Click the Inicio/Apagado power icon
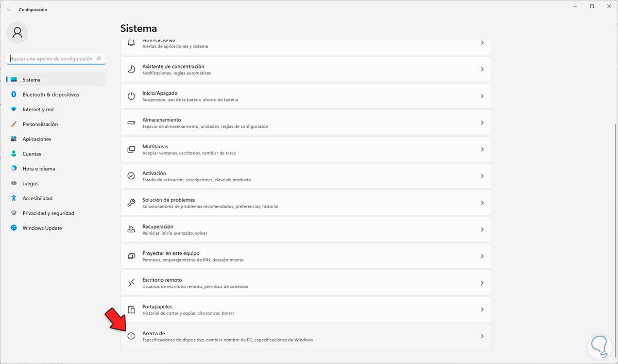The height and width of the screenshot is (364, 618). [x=131, y=96]
